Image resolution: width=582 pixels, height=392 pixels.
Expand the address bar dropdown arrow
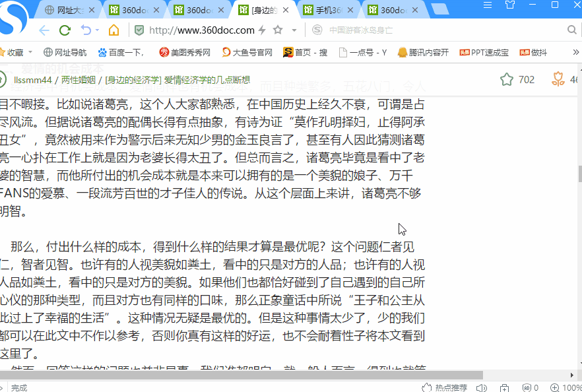[294, 30]
